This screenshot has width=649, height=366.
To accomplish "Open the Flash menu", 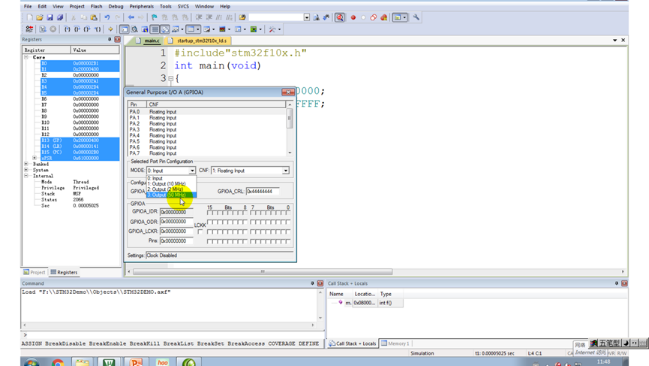I will point(96,6).
